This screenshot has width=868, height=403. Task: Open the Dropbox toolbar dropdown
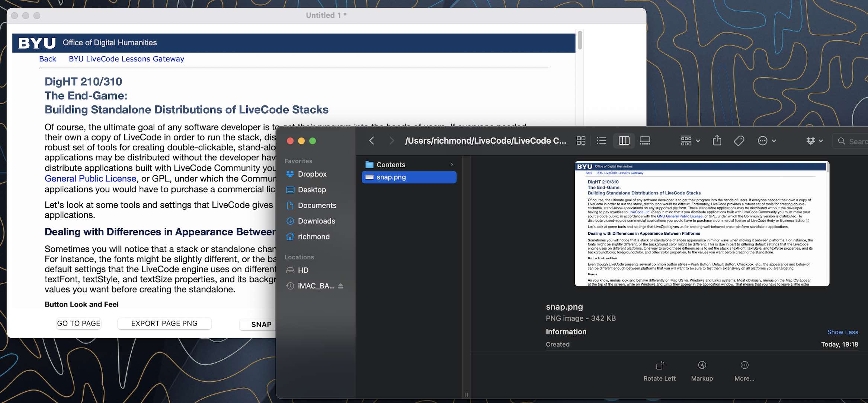click(x=814, y=141)
